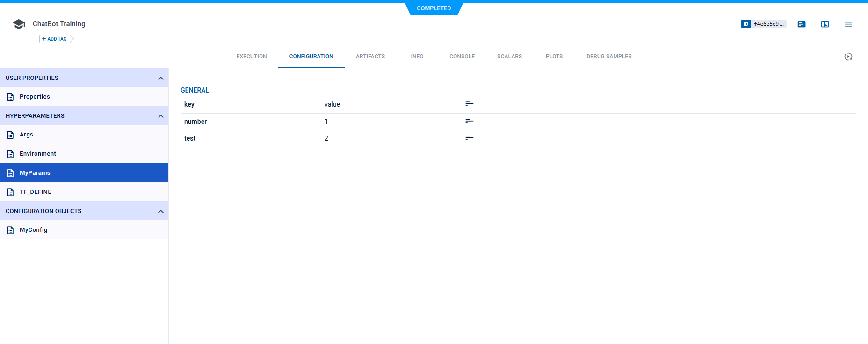Open the Debug Samples tab
The image size is (868, 344).
(x=609, y=57)
